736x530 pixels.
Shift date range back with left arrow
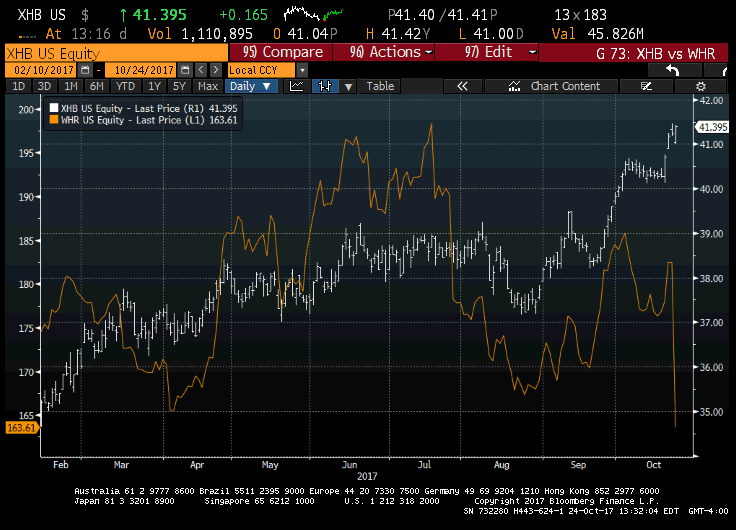coord(201,69)
